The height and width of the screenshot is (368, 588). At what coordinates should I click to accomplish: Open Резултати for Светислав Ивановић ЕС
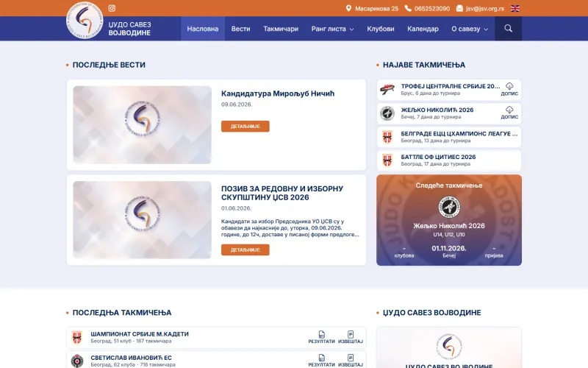(321, 361)
